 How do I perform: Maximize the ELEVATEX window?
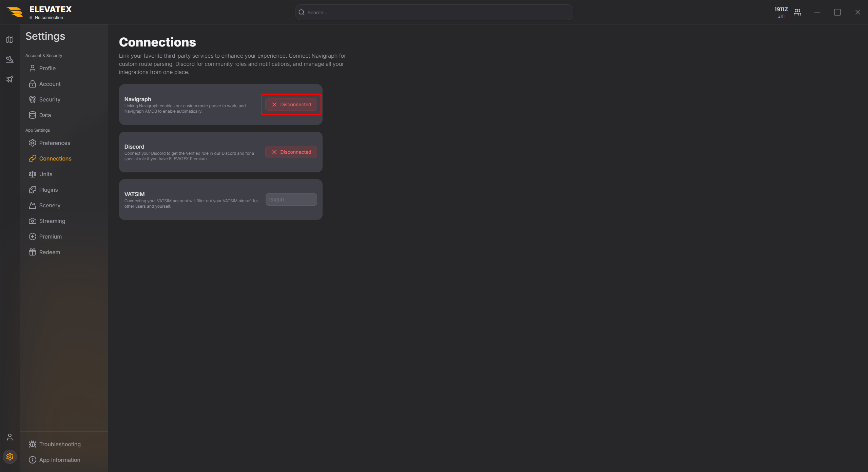pos(837,12)
